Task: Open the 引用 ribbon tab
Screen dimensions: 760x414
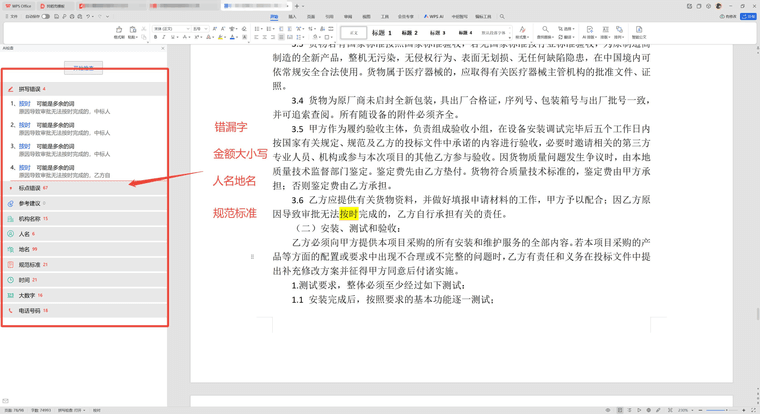Action: coord(329,16)
